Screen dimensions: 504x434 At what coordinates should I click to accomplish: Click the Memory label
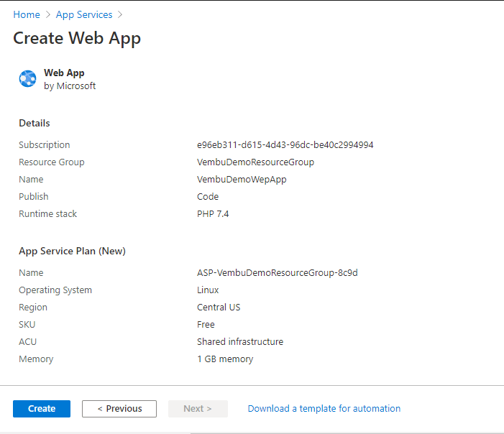click(36, 359)
